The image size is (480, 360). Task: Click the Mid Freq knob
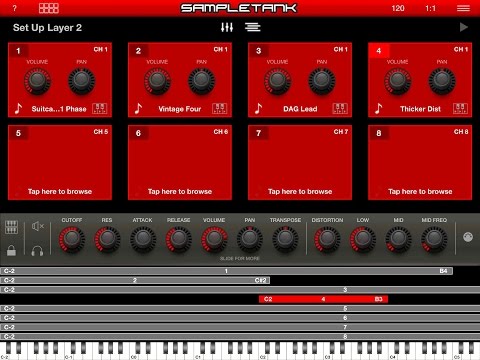pyautogui.click(x=434, y=239)
